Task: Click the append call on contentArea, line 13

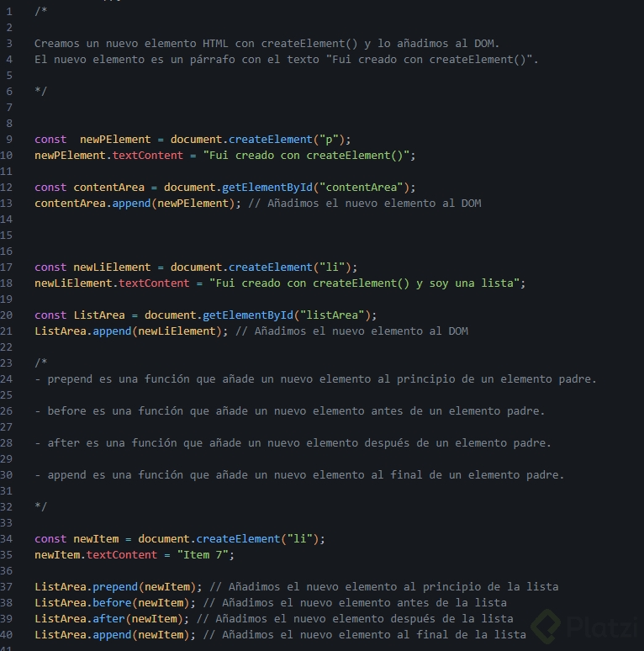Action: click(x=131, y=204)
